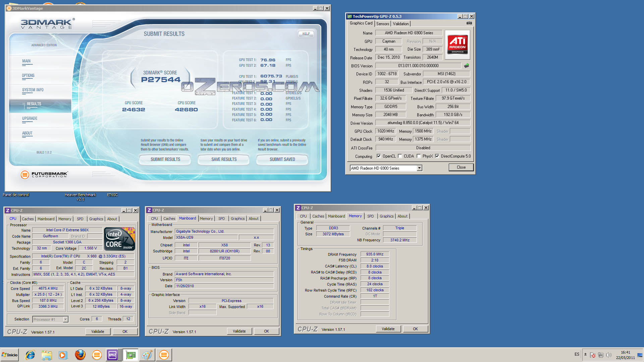The width and height of the screenshot is (644, 362).
Task: Toggle the DirectCompute 5.0 checkbox
Action: (437, 156)
